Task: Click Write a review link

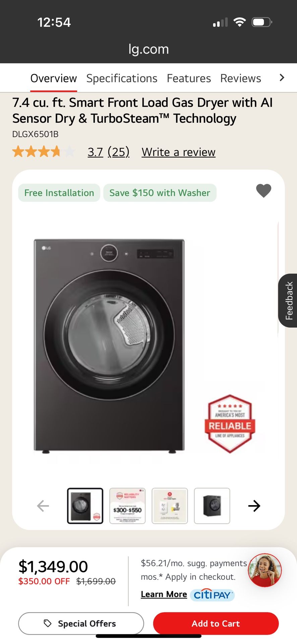Action: click(x=178, y=152)
